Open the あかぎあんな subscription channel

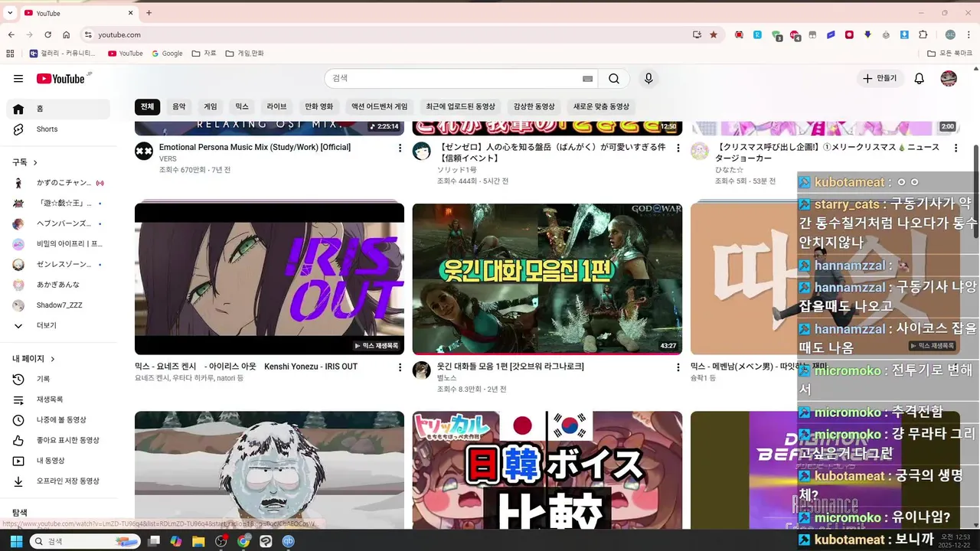click(x=58, y=285)
